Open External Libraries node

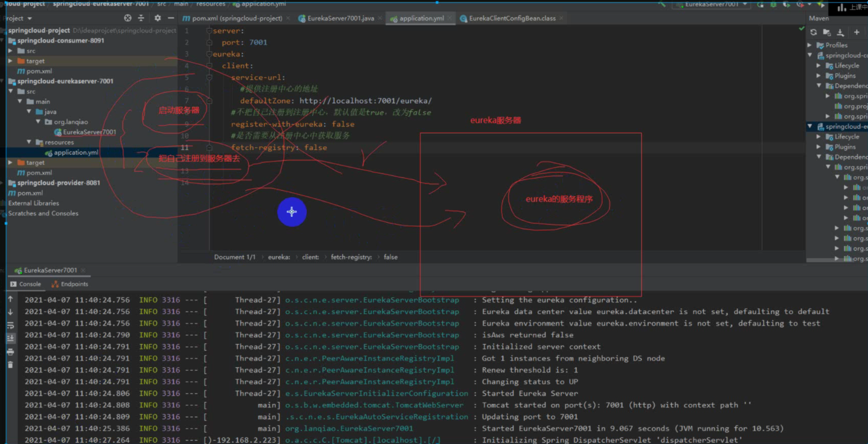(33, 203)
